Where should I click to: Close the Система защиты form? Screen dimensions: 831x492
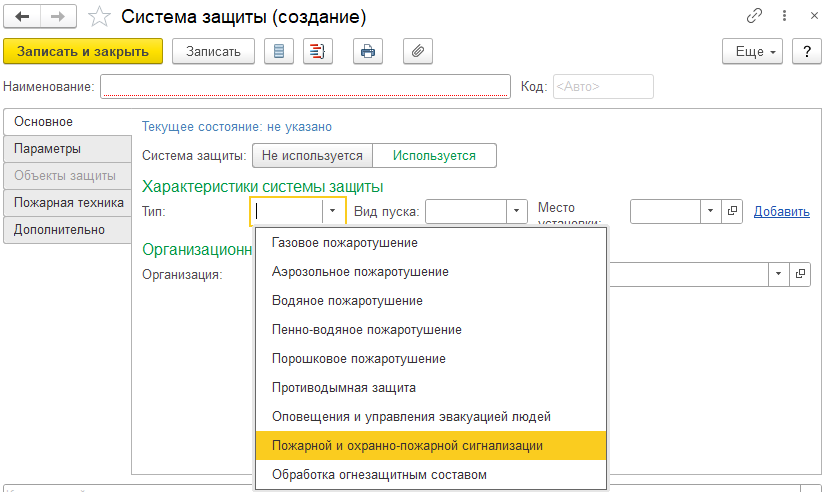pos(815,16)
